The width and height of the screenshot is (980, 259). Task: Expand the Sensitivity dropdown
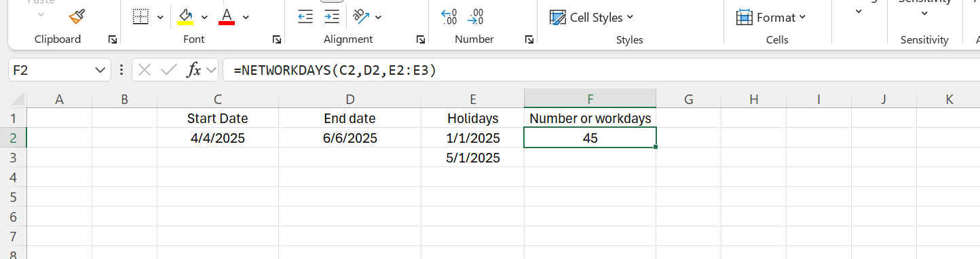coord(924,14)
